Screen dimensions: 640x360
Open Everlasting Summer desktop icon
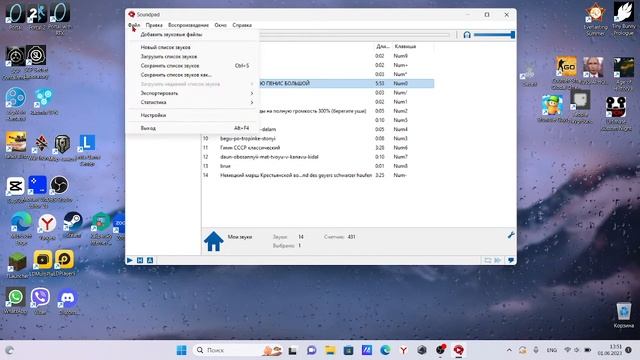click(596, 19)
